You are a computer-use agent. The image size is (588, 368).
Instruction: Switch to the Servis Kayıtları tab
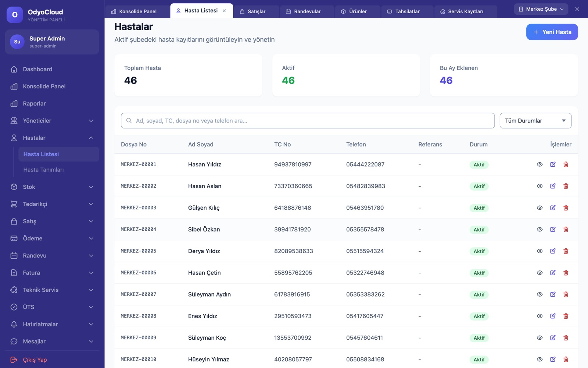tap(466, 11)
